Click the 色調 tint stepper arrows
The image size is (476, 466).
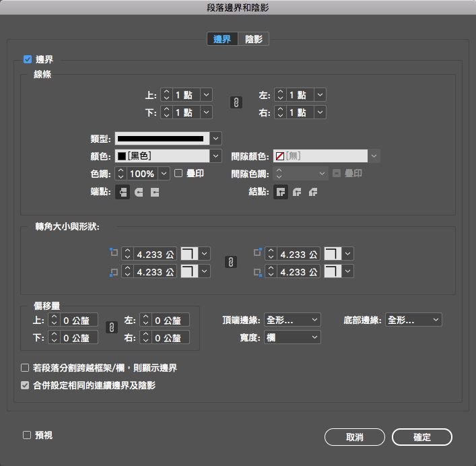point(121,174)
